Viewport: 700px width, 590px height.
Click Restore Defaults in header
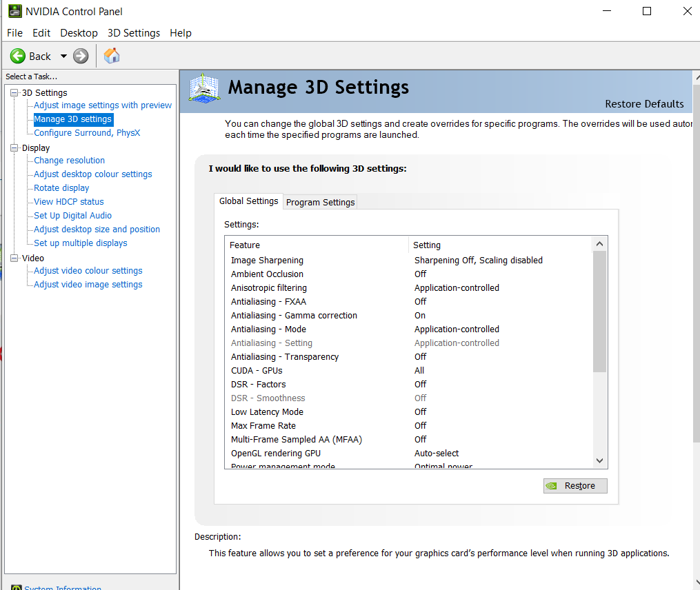644,104
